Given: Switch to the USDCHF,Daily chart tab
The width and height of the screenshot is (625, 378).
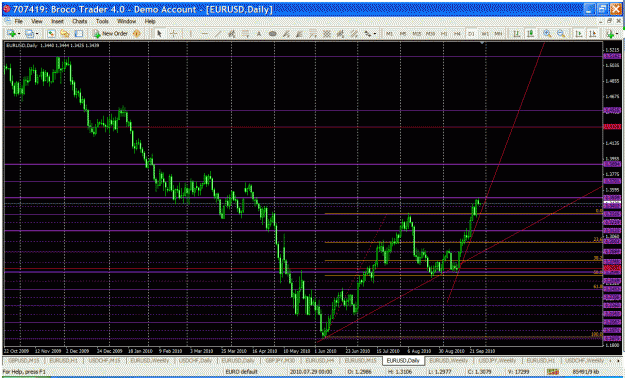Looking at the screenshot, I should [195, 360].
